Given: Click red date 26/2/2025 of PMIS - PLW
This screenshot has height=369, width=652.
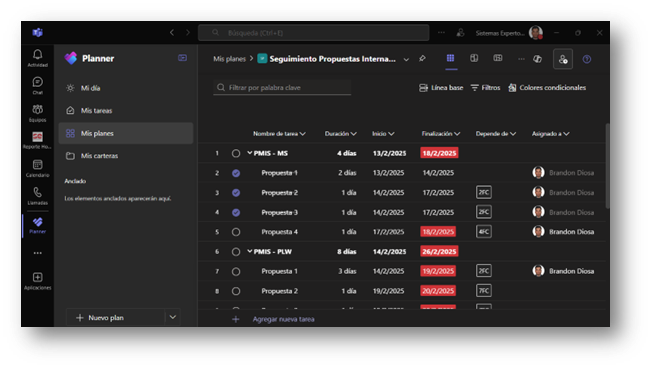Looking at the screenshot, I should click(439, 252).
